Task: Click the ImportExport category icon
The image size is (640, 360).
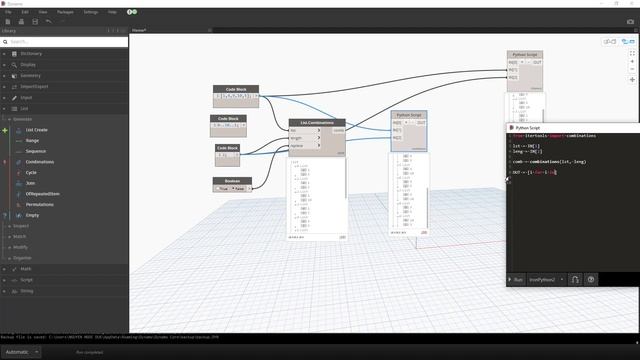Action: (14, 87)
